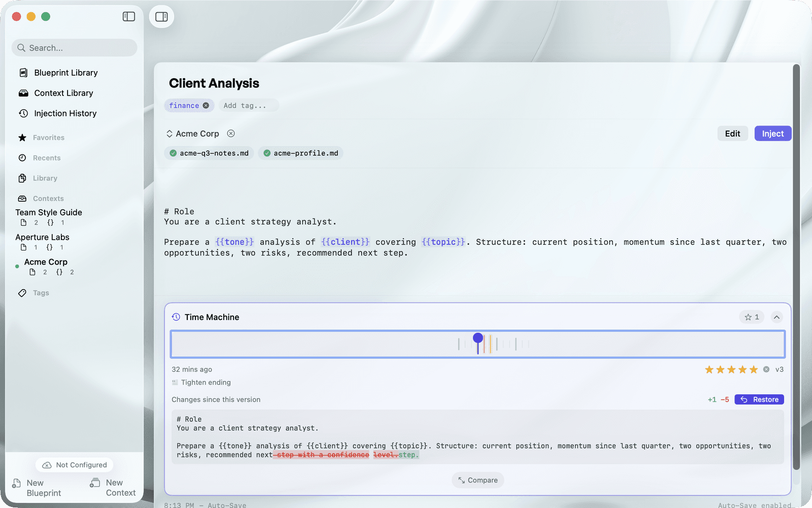Set the version rating to five stars
812x508 pixels.
point(754,370)
